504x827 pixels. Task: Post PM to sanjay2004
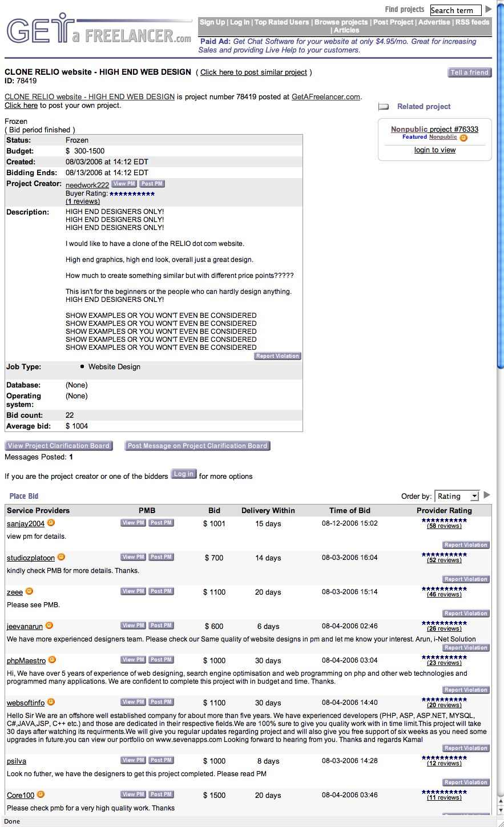(x=161, y=523)
